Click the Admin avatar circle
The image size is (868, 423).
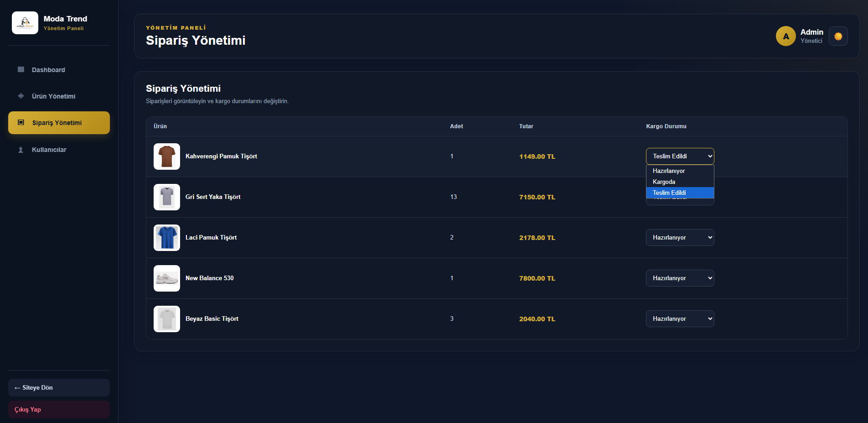coord(786,36)
